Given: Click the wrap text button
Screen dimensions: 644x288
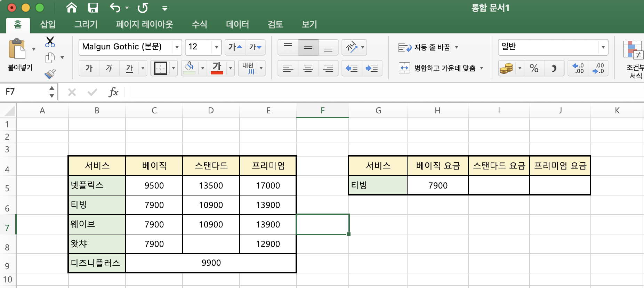Looking at the screenshot, I should 424,47.
